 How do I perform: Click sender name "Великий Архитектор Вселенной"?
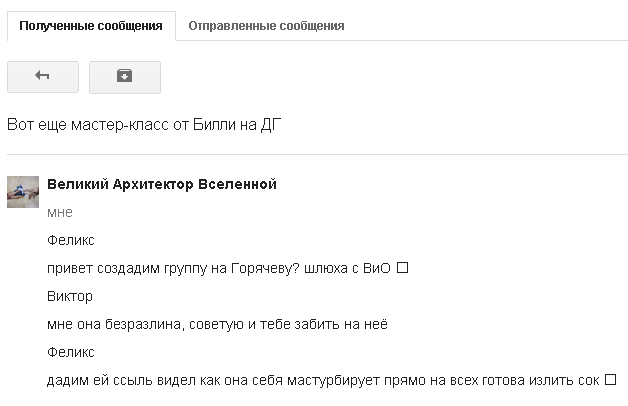click(162, 185)
